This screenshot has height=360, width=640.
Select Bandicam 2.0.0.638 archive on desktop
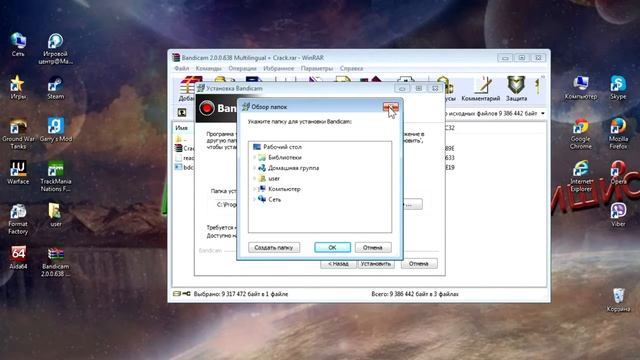coord(56,262)
